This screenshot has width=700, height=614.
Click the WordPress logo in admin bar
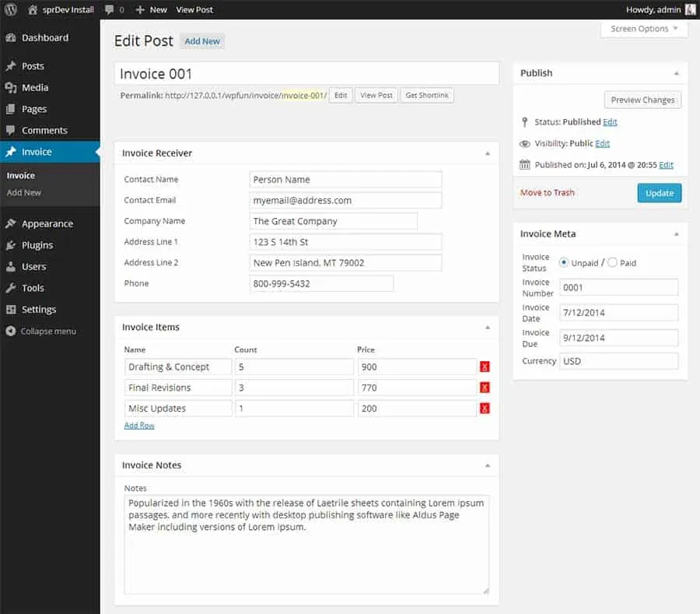point(11,9)
